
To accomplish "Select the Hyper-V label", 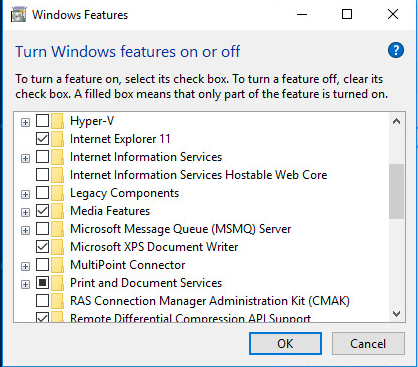I will 92,121.
